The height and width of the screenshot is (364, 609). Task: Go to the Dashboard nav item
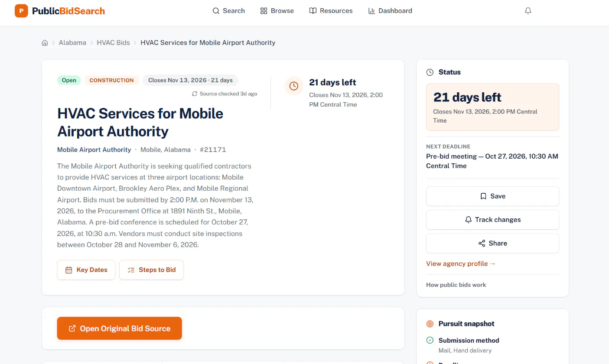390,11
